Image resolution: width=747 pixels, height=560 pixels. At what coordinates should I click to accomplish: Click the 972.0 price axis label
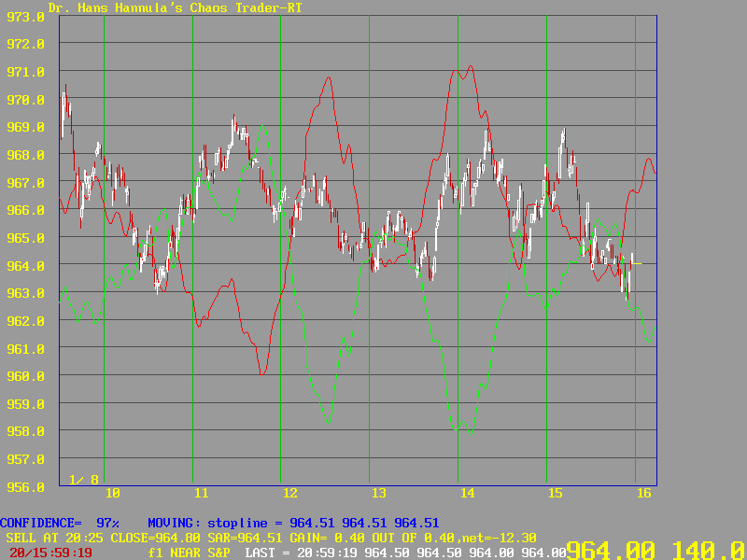point(25,44)
